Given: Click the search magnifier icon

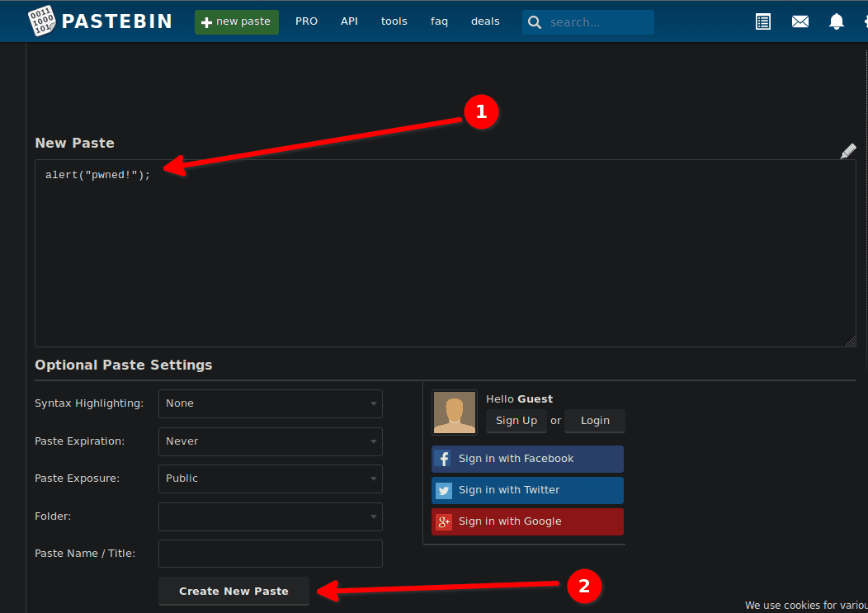Looking at the screenshot, I should click(534, 22).
